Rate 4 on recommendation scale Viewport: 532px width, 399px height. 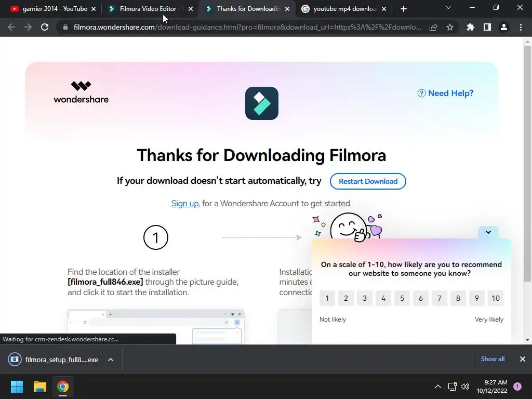point(383,298)
